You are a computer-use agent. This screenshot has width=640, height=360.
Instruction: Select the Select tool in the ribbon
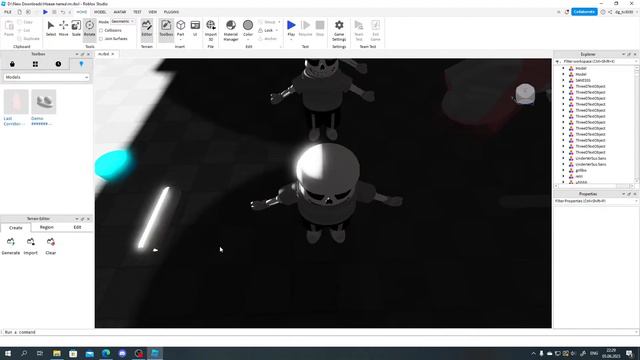point(51,28)
